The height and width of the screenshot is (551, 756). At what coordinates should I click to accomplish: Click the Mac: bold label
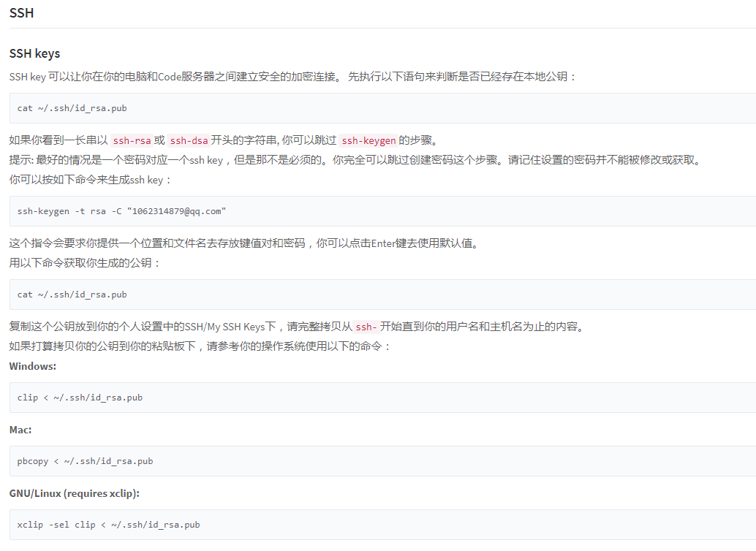point(18,430)
